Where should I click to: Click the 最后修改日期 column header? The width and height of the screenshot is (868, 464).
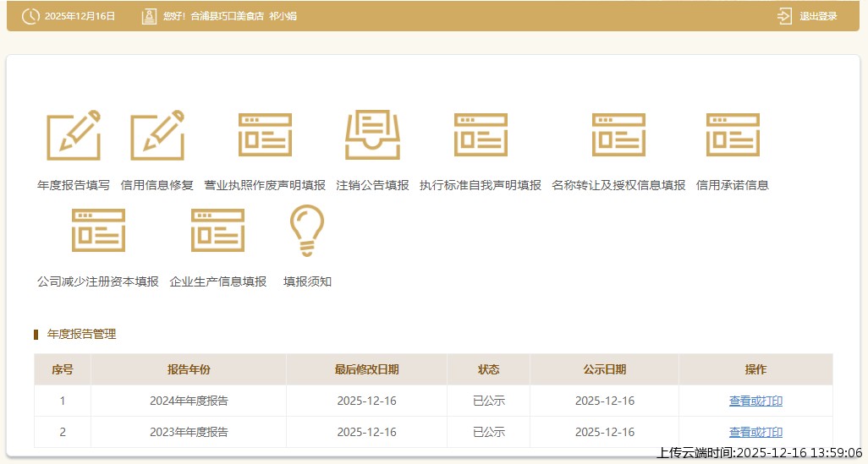(x=366, y=369)
